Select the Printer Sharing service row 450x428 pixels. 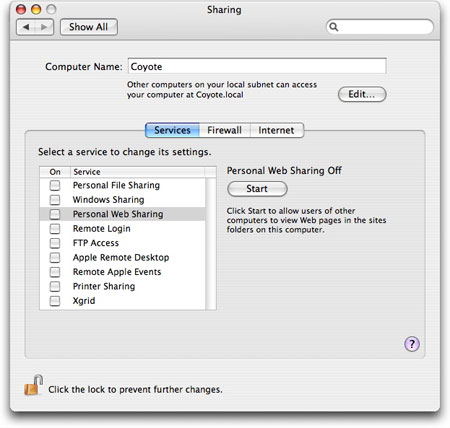pyautogui.click(x=123, y=286)
